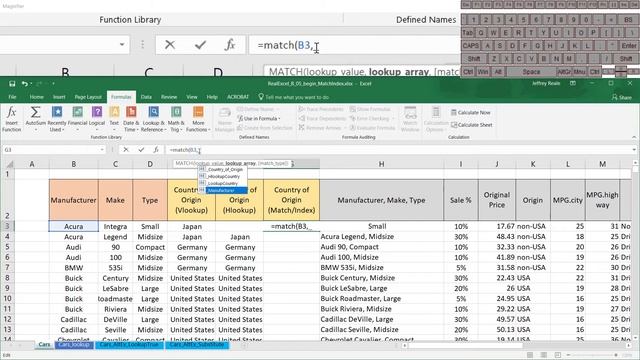This screenshot has width=640, height=360.
Task: Open the Ribbon Display Options icon
Action: (x=573, y=84)
